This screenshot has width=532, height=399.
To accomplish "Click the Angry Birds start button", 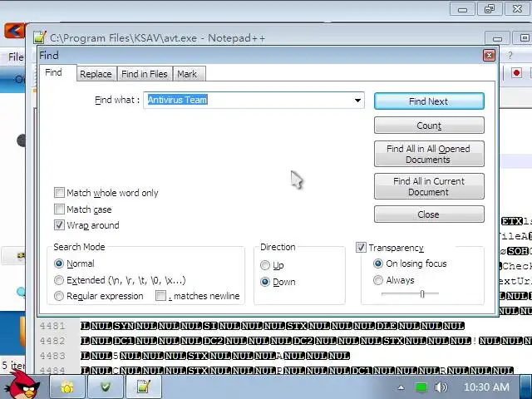I will [24, 386].
